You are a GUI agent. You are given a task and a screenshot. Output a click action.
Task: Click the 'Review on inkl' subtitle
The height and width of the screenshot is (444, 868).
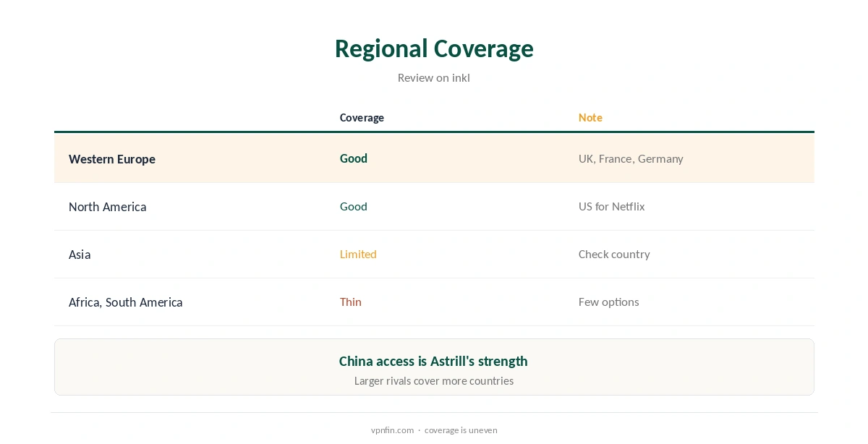tap(434, 77)
